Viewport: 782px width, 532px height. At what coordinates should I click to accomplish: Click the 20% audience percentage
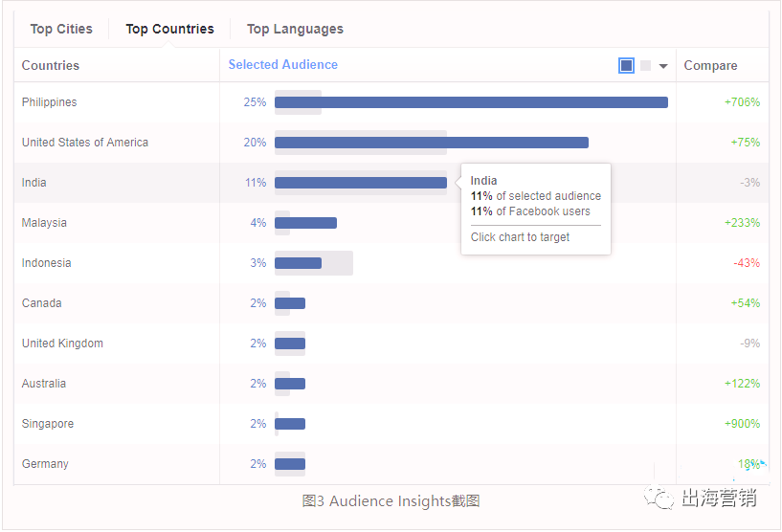coord(255,143)
